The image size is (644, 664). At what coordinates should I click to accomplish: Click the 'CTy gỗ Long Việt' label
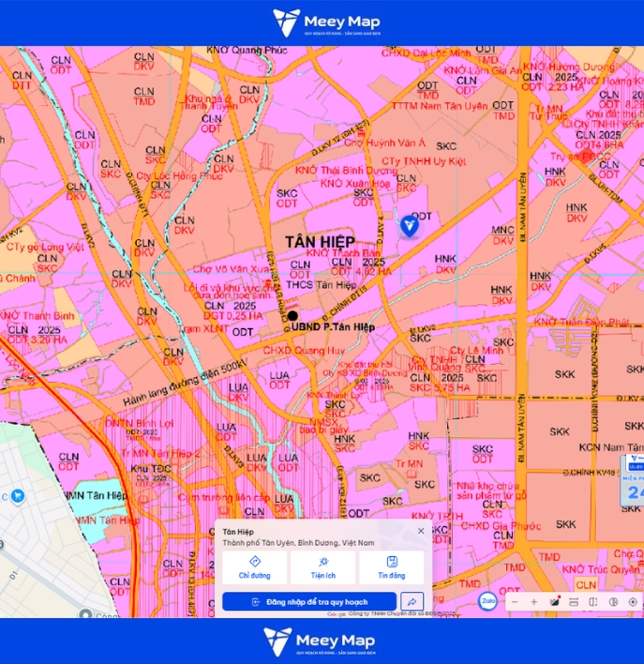click(45, 247)
